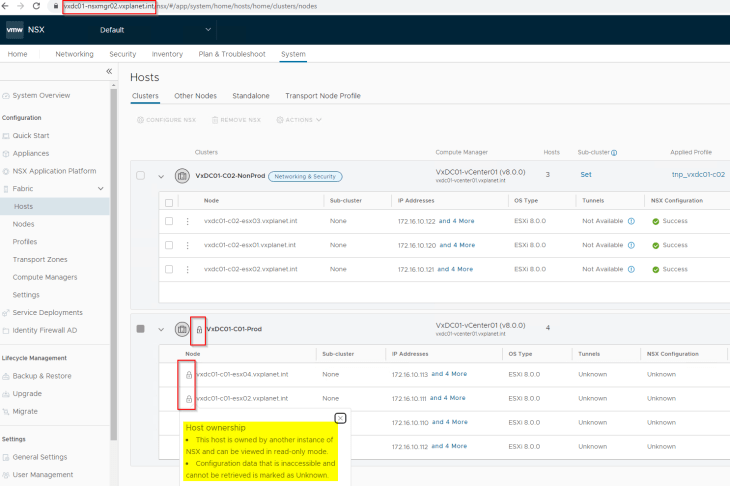
Task: Click the Backup & Restore icon
Action: pos(6,376)
